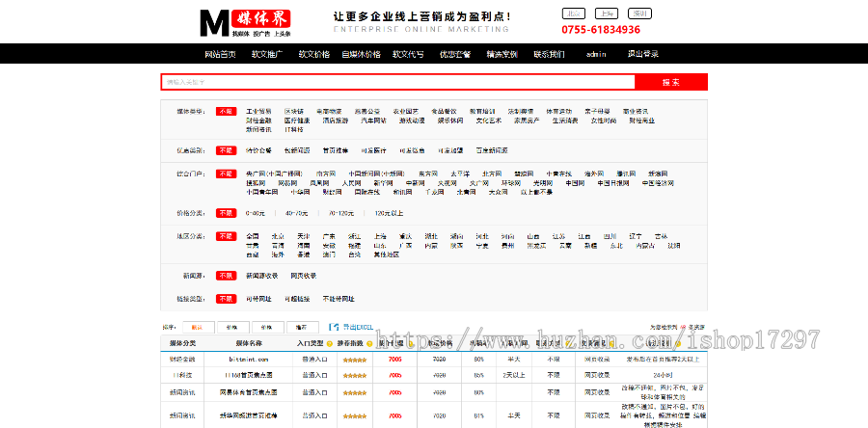Open 软文价格 in the navigation bar
868x428 pixels.
(x=313, y=54)
